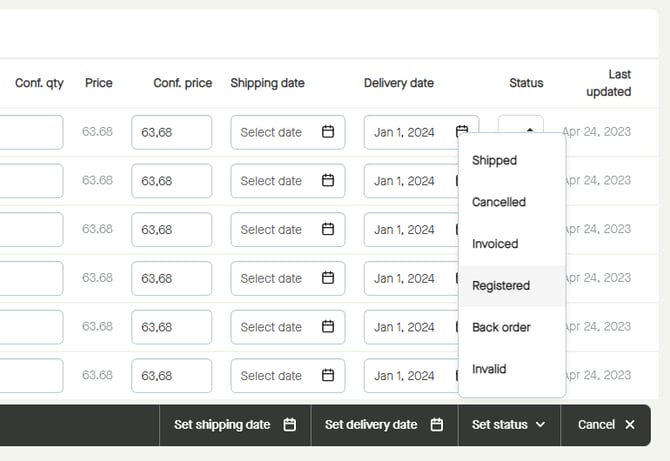The width and height of the screenshot is (670, 461).
Task: Click calendar icon on Set delivery date button
Action: (x=437, y=425)
